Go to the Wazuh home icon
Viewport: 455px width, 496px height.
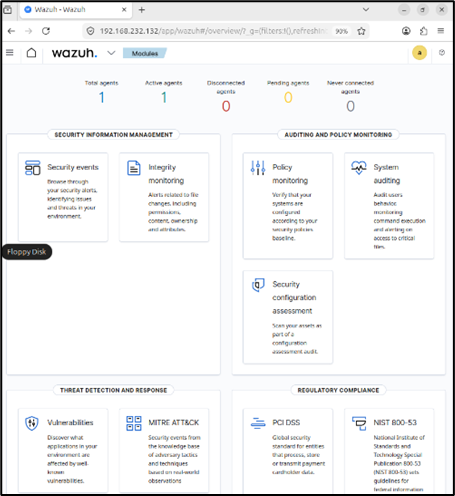(x=31, y=53)
